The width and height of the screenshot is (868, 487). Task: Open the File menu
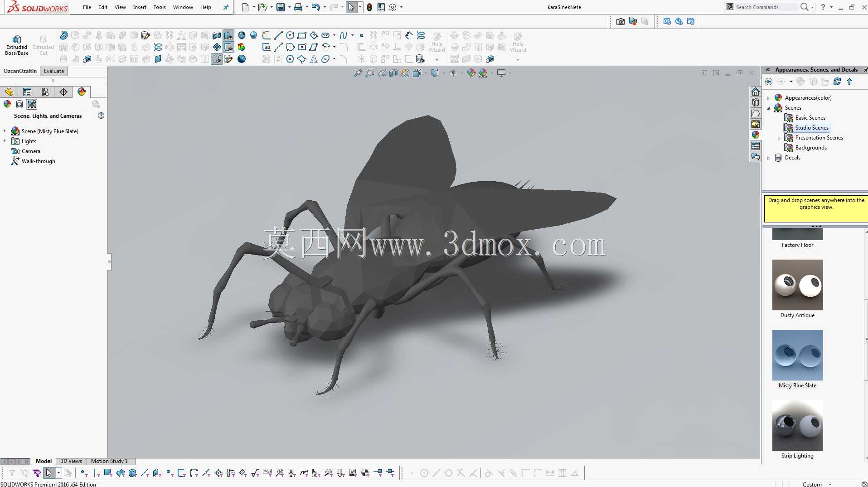pos(87,7)
